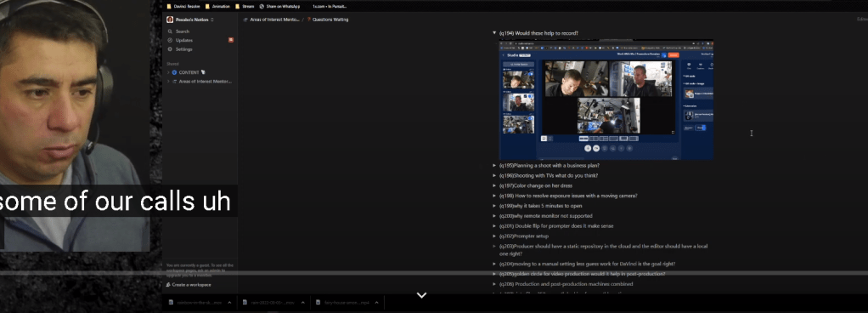Click the q194 Would these help text
The image size is (868, 313).
point(538,33)
